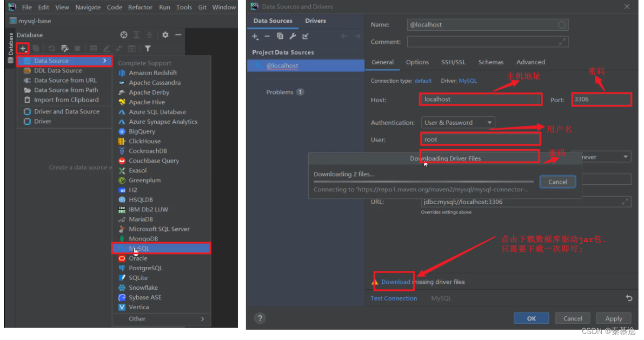Open the Advanced tab
This screenshot has width=644, height=340.
tap(530, 62)
